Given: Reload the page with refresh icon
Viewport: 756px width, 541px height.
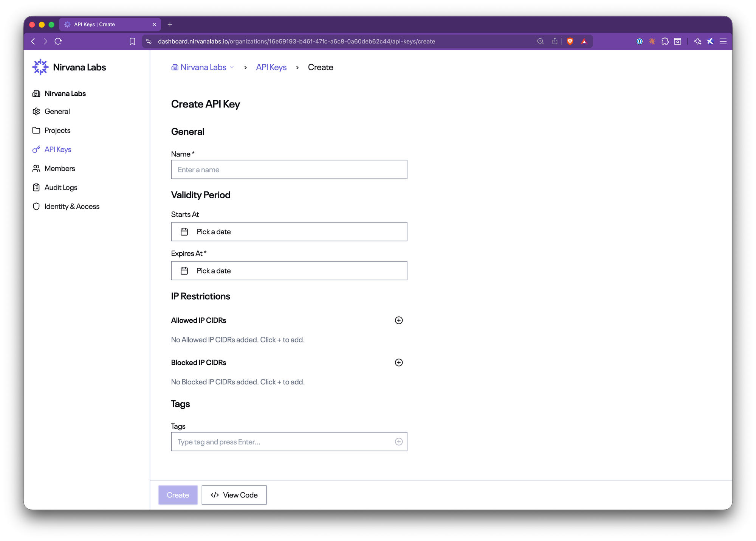Looking at the screenshot, I should click(58, 41).
